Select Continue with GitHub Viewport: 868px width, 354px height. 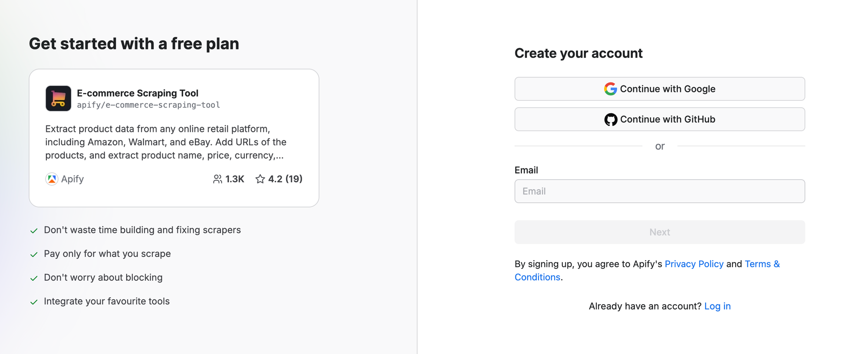pyautogui.click(x=659, y=119)
